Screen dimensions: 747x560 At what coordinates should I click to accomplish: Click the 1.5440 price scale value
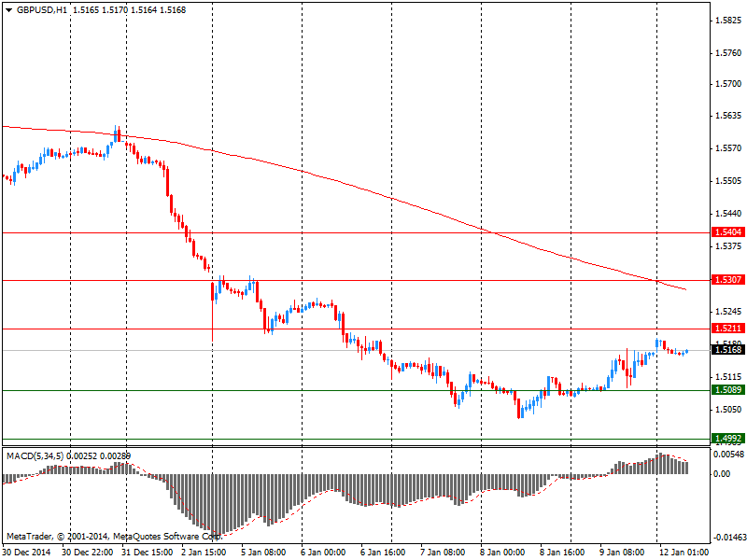click(x=729, y=214)
